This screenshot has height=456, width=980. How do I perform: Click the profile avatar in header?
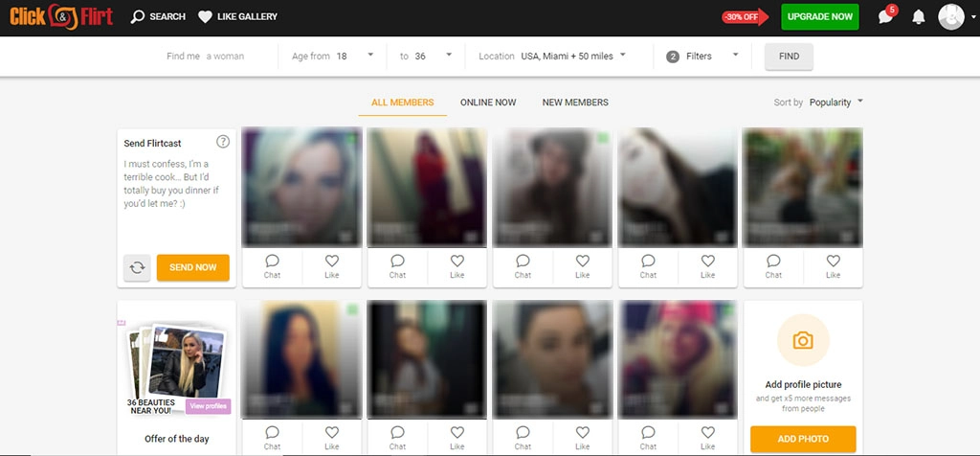point(951,17)
